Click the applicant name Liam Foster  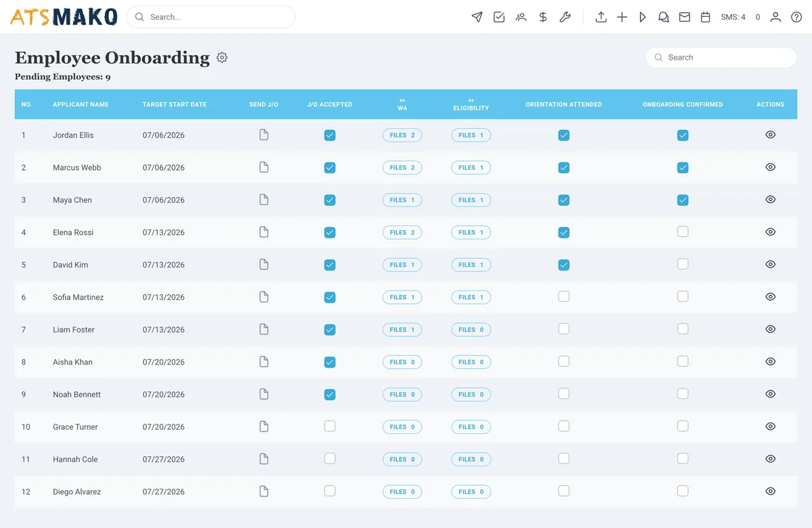74,330
